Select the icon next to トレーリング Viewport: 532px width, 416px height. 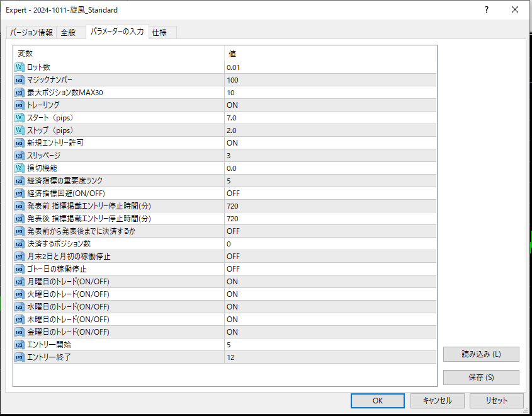click(x=19, y=105)
